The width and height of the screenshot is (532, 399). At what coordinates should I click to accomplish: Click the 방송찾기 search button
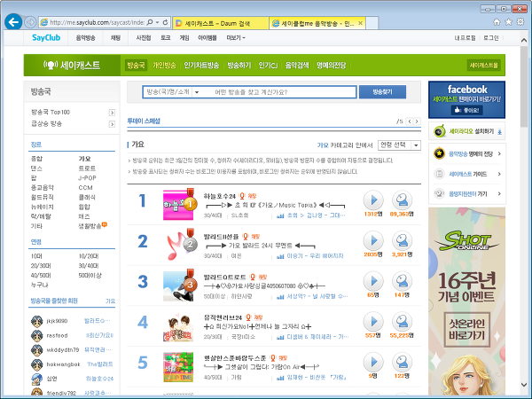[x=382, y=92]
